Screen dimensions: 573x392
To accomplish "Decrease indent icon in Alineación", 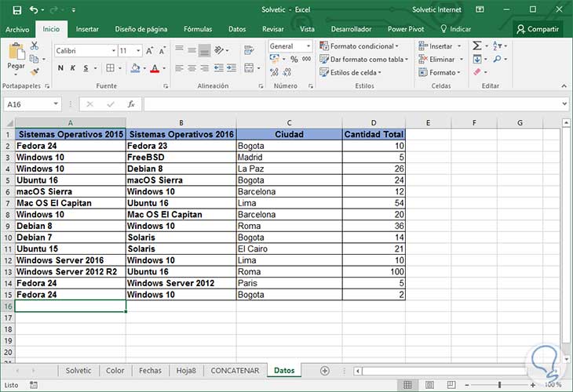I will point(219,68).
